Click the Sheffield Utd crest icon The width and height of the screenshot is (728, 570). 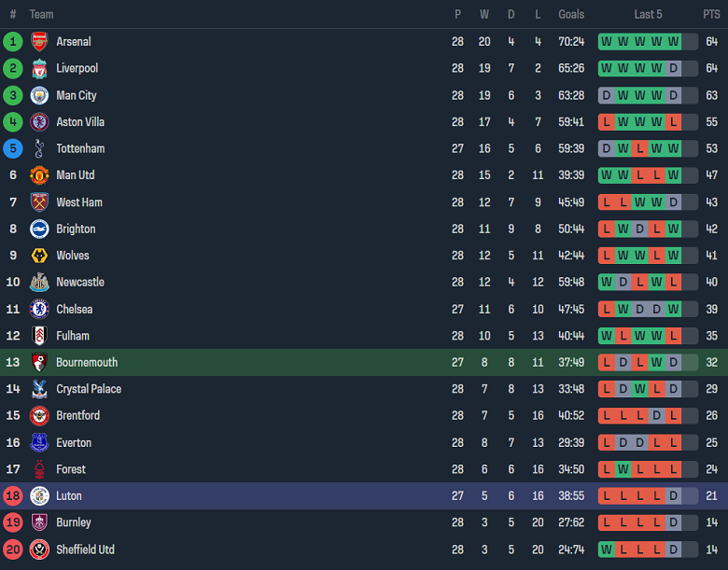pyautogui.click(x=39, y=549)
